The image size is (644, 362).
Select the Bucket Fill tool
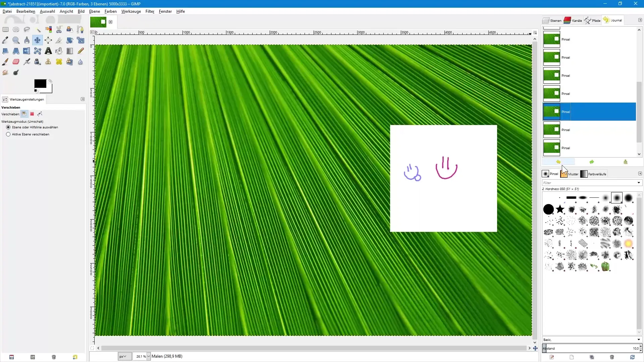point(59,51)
